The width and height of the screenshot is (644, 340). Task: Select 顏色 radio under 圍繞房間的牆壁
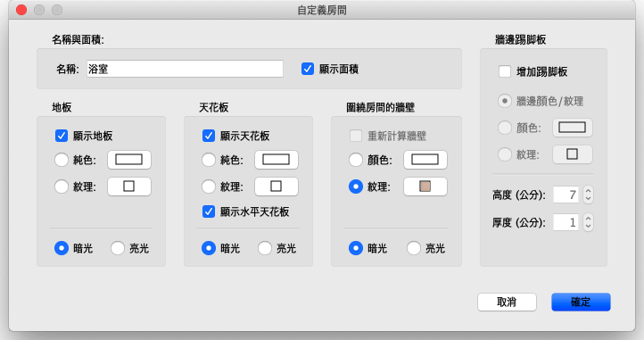[356, 160]
